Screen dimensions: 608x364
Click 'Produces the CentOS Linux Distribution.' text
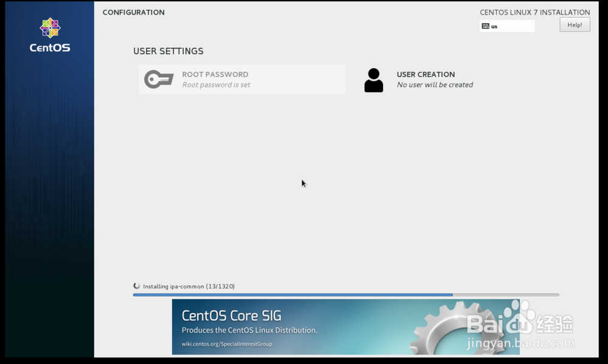(x=249, y=331)
